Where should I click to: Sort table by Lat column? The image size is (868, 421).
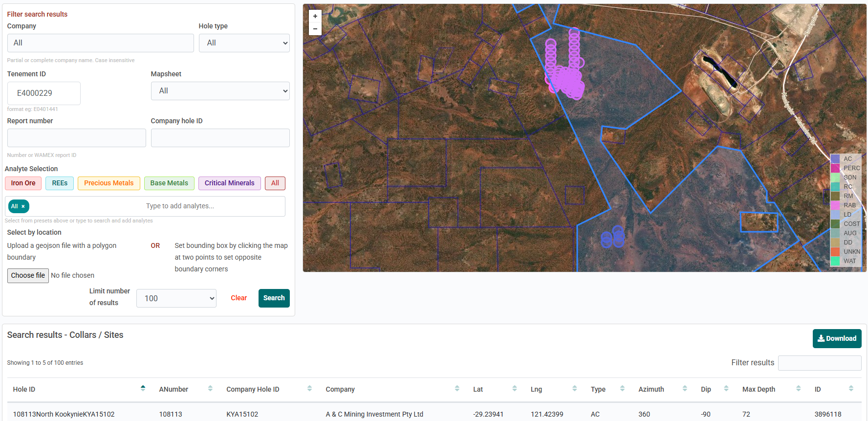(x=514, y=388)
